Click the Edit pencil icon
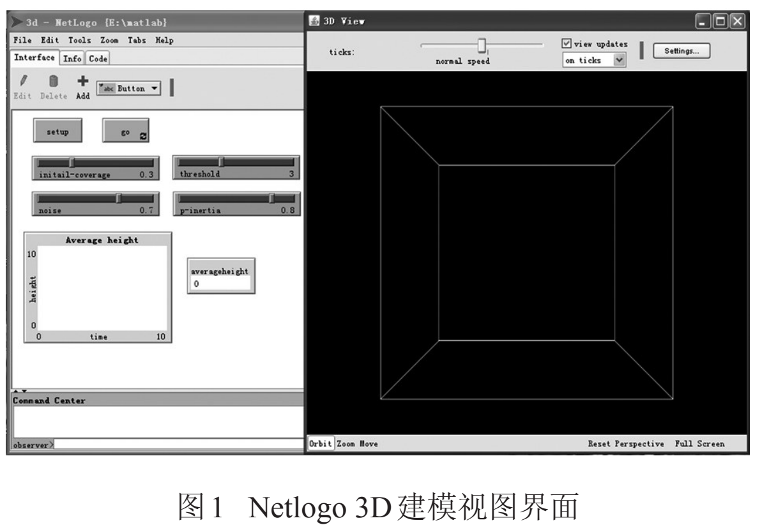The width and height of the screenshot is (769, 532). 24,81
